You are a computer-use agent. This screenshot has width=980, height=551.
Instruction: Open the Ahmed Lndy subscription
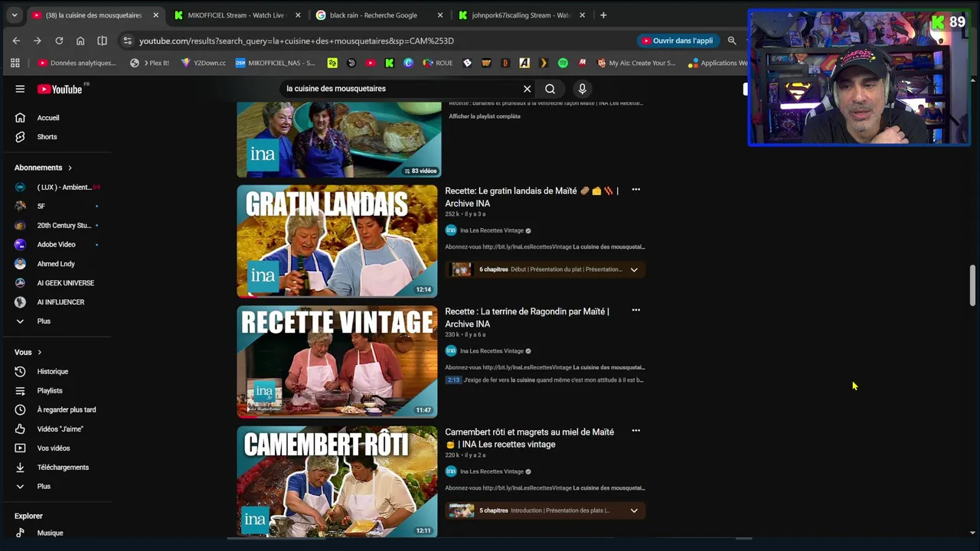pos(57,264)
